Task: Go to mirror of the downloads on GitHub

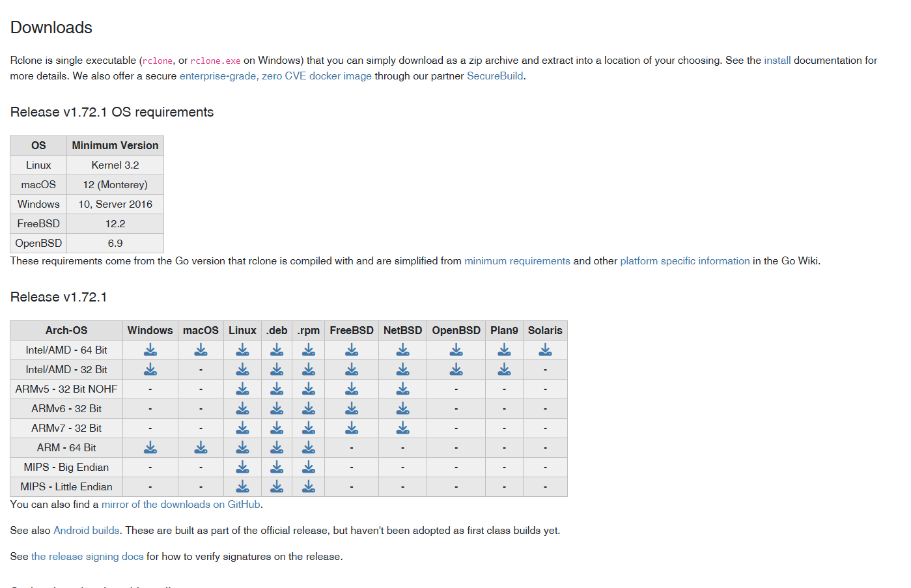Action: 181,505
